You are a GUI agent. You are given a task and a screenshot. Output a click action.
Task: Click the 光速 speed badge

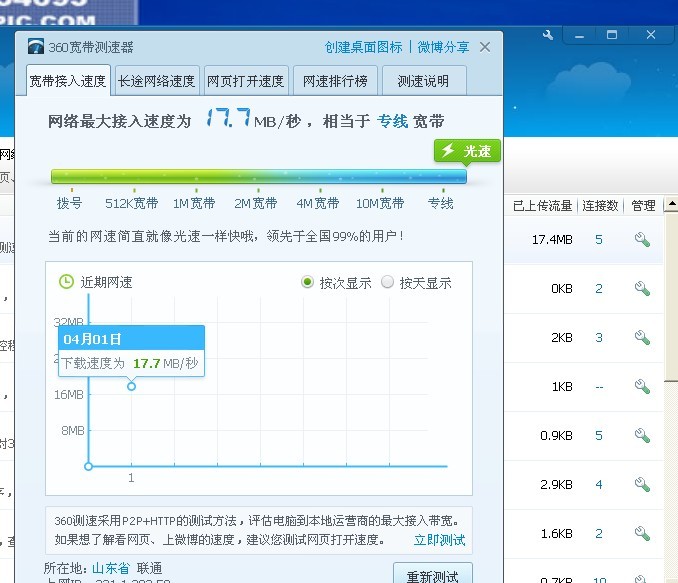467,151
